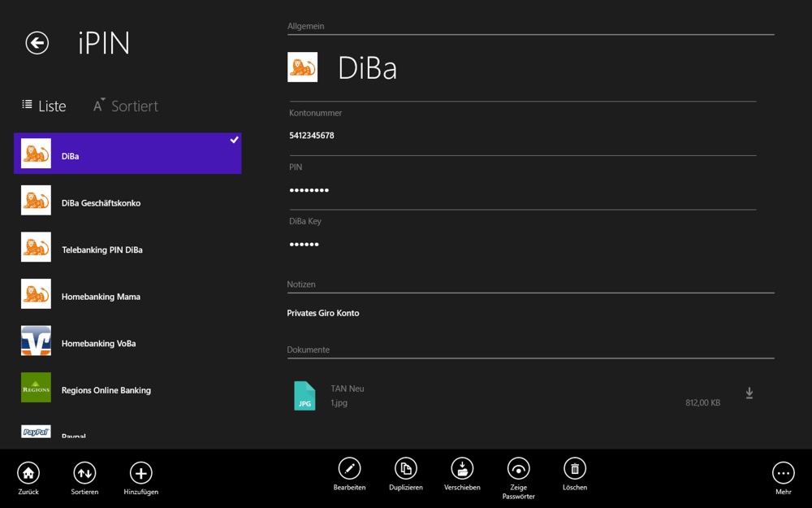Open Regions Online Banking entry
This screenshot has height=508, width=812.
106,390
